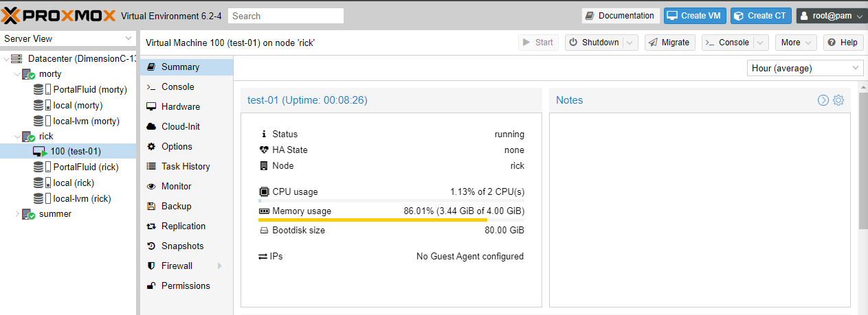Expand the summer node

click(18, 214)
